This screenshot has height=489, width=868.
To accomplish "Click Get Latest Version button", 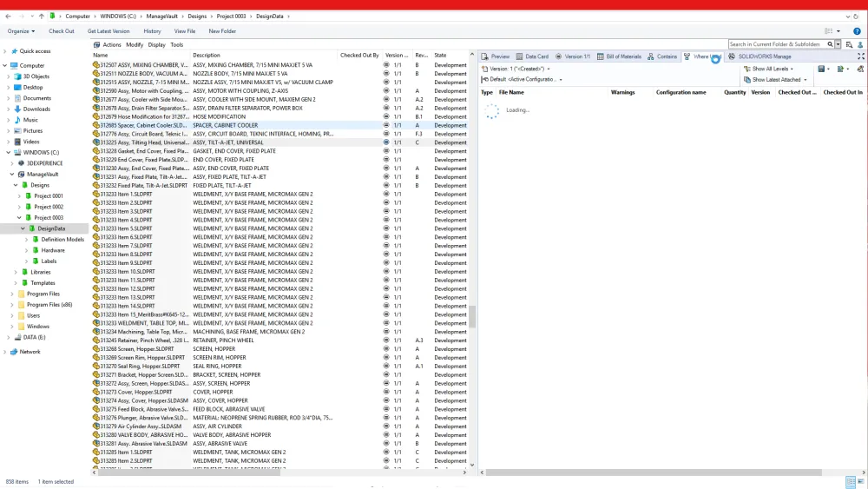I will 108,31.
